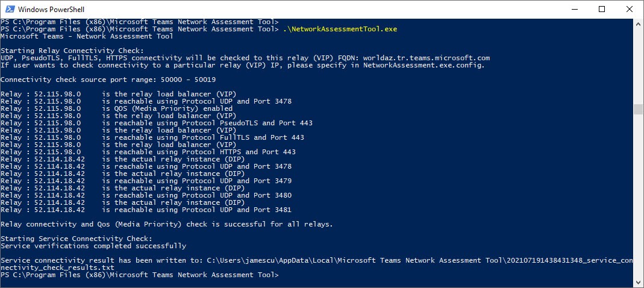Minimize the Windows PowerShell window

(x=573, y=10)
